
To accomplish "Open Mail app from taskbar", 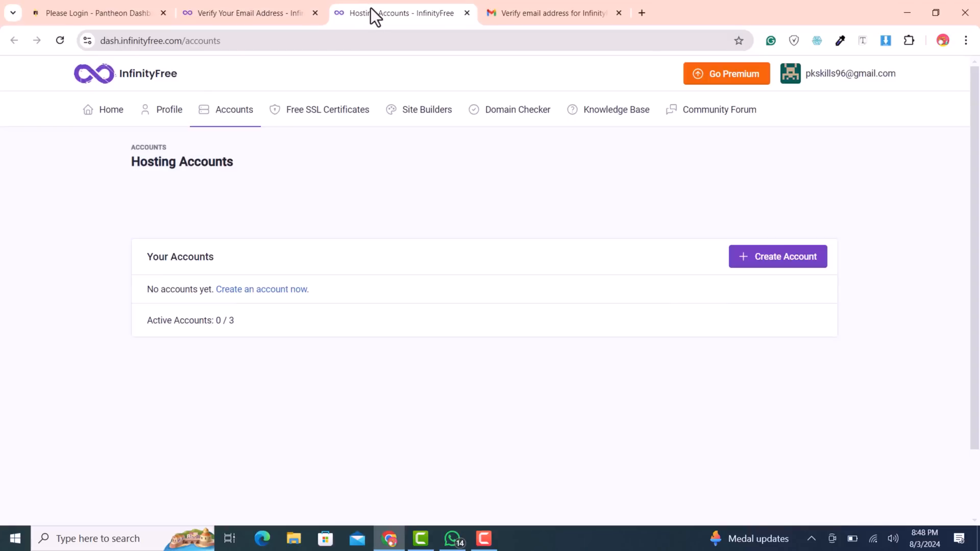I will pos(357,538).
